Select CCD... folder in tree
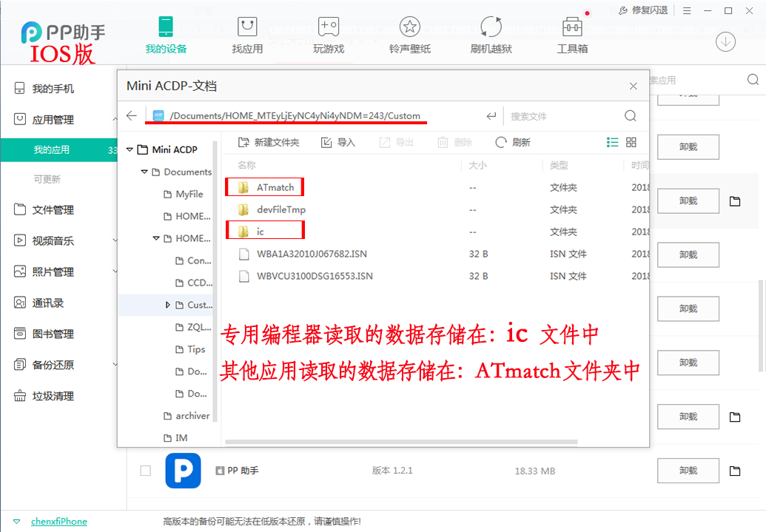The width and height of the screenshot is (766, 532). tap(193, 283)
